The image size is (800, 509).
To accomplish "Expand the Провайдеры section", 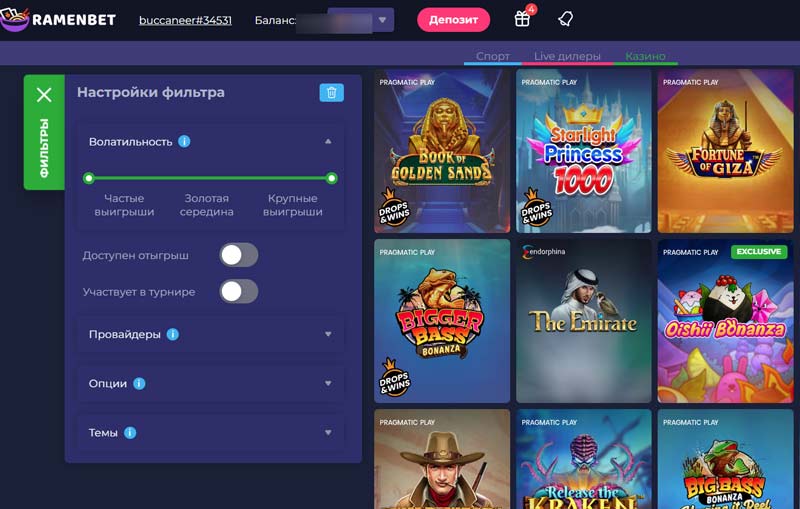I will click(328, 334).
